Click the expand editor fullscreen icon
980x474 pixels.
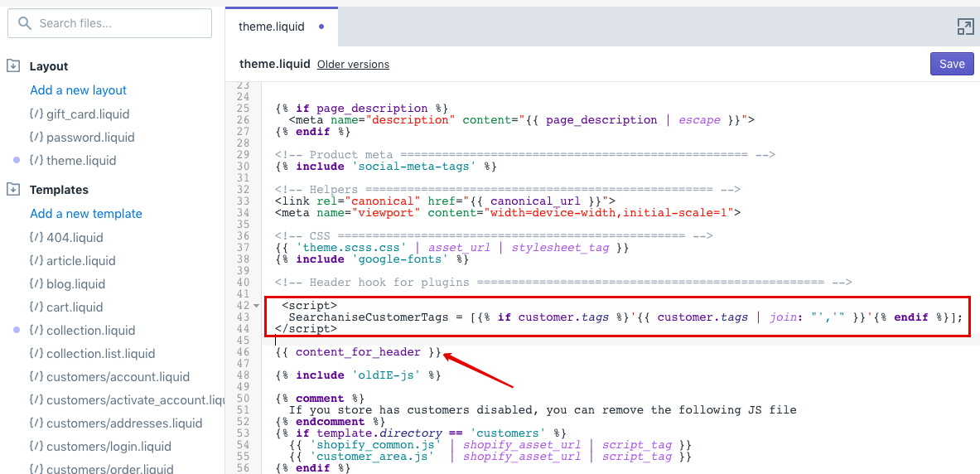pos(966,27)
